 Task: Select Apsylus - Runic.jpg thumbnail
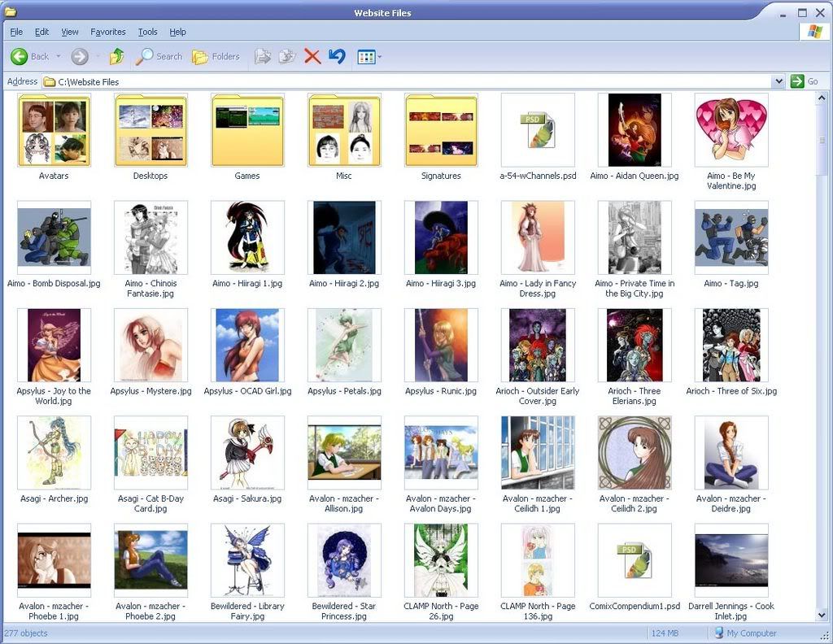pyautogui.click(x=441, y=345)
